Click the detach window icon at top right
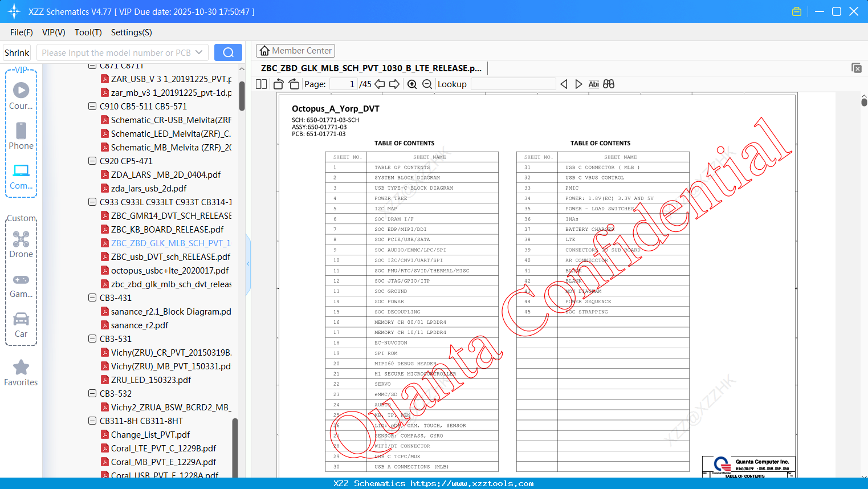The width and height of the screenshot is (868, 489). [857, 68]
